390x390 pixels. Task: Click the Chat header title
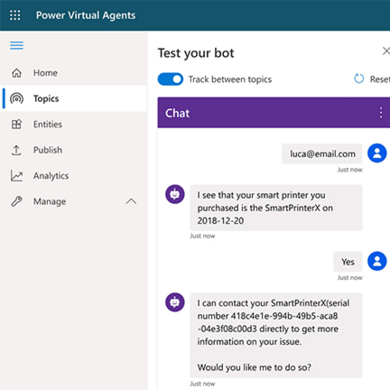[x=177, y=113]
